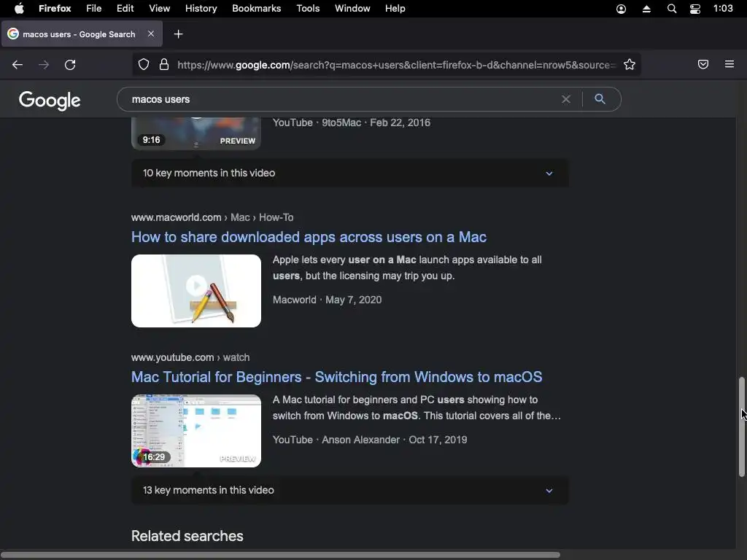
Task: Save to Pocket using the Pocket icon
Action: [703, 64]
